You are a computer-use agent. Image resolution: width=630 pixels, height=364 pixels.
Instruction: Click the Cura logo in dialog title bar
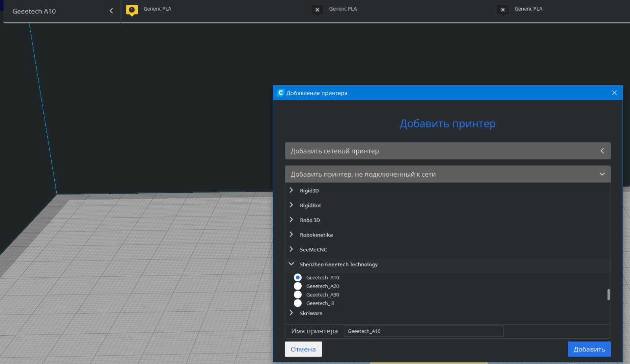[x=280, y=93]
